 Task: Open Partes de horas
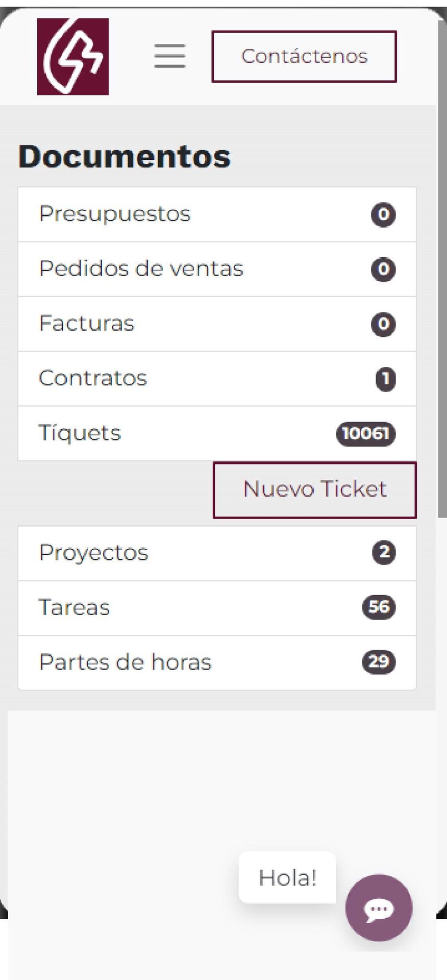point(125,663)
